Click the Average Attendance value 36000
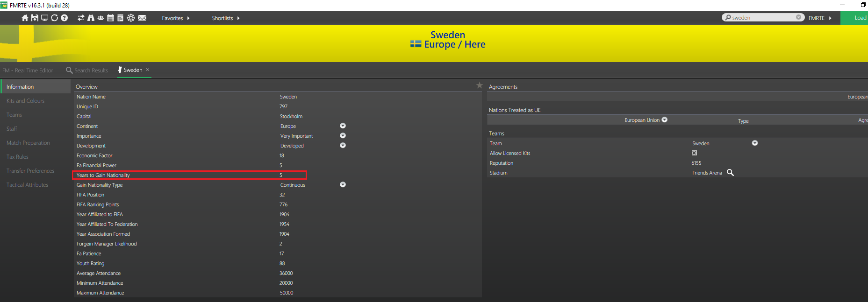Viewport: 868px width, 302px height. point(286,273)
